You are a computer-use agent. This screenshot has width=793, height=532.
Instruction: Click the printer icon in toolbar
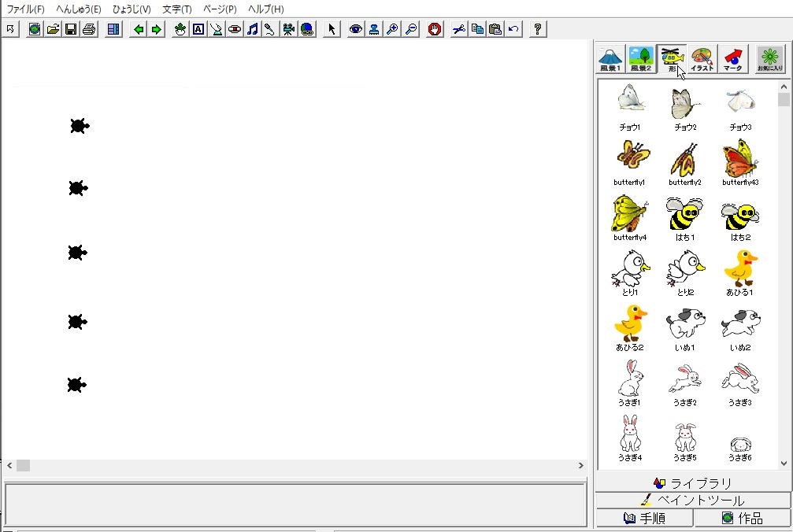click(x=89, y=29)
